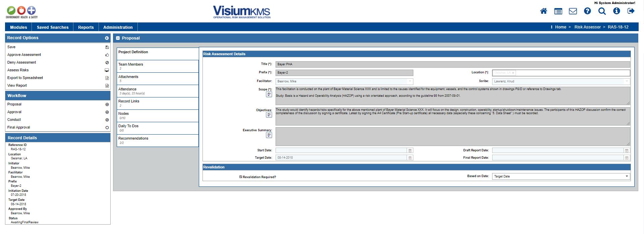Open the spell-check icon under Scope
Image resolution: width=644 pixels, height=234 pixels.
click(269, 94)
